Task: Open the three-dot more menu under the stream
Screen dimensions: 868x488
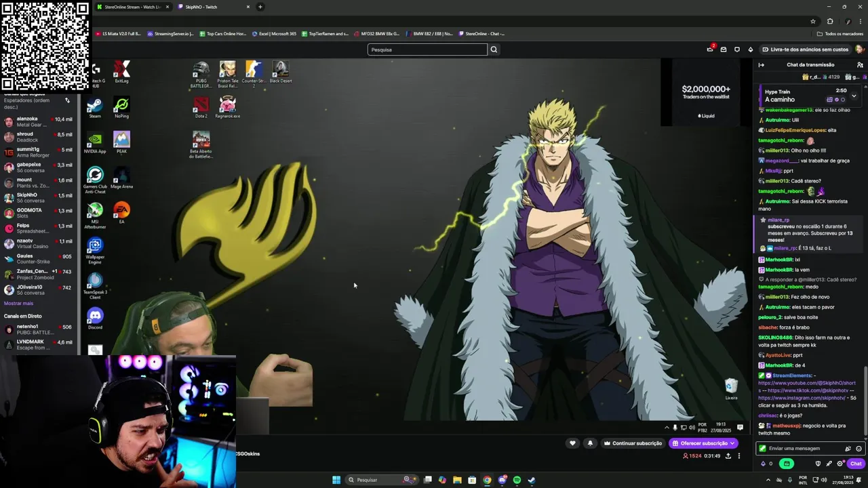Action: [739, 456]
